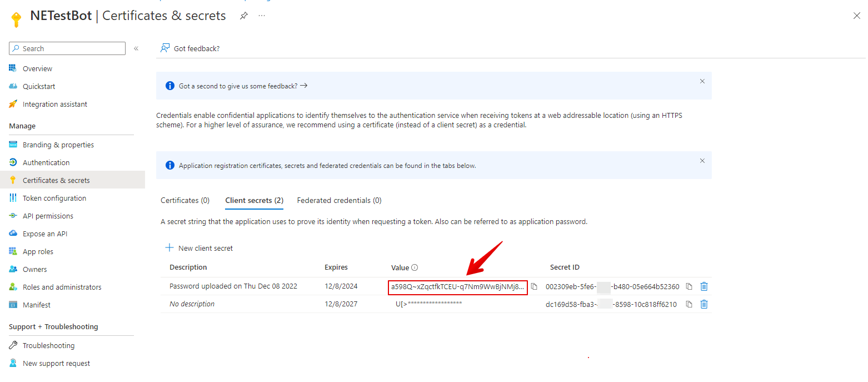This screenshot has width=868, height=382.
Task: Open the Quickstart page
Action: (39, 86)
